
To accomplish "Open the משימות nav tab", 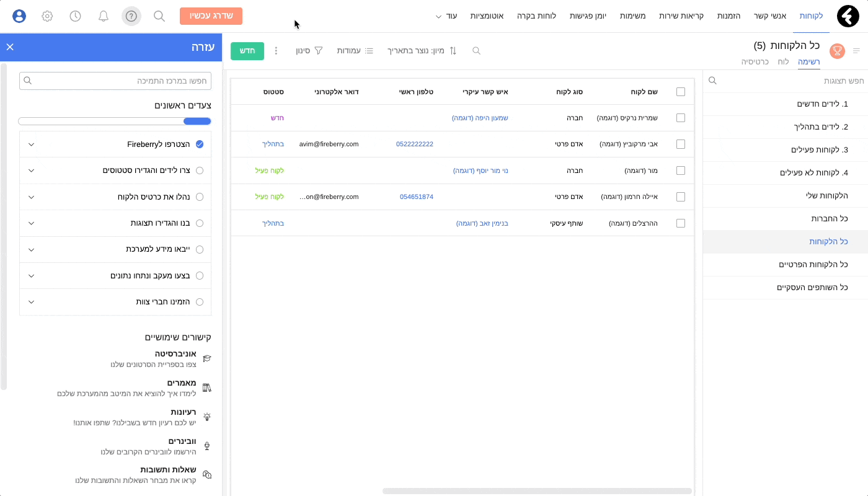I will click(x=632, y=16).
